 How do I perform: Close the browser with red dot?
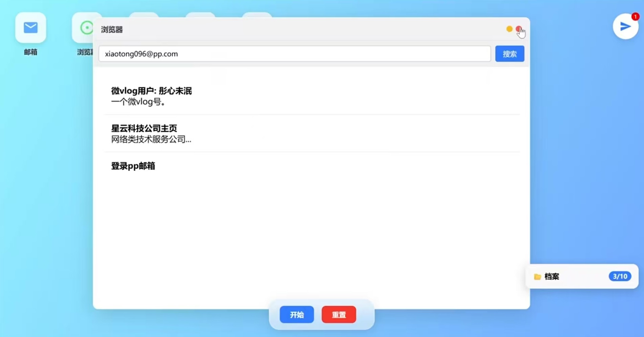[519, 29]
